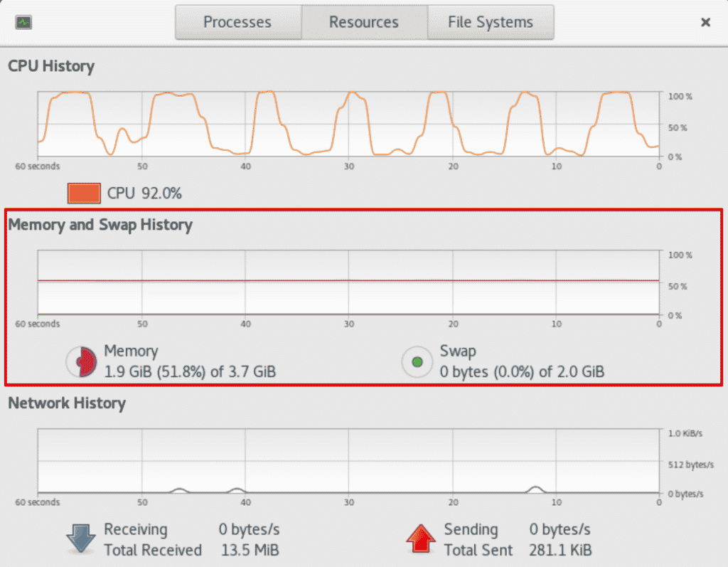Click the green Swap usage indicator
This screenshot has width=728, height=567.
click(x=417, y=361)
